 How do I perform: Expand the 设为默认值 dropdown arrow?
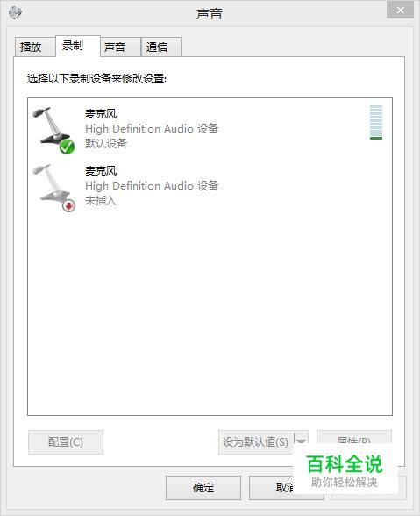pyautogui.click(x=301, y=441)
